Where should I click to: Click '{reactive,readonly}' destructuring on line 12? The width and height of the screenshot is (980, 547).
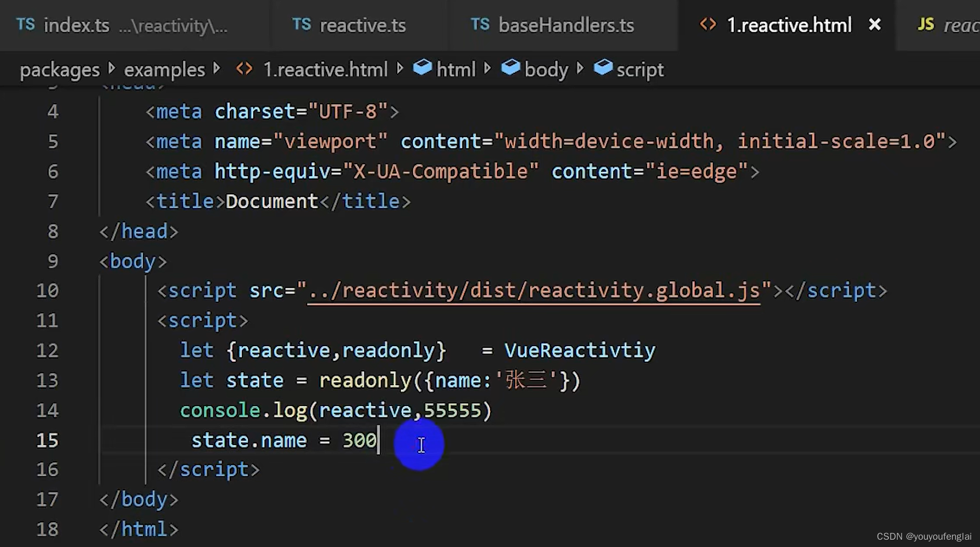336,350
